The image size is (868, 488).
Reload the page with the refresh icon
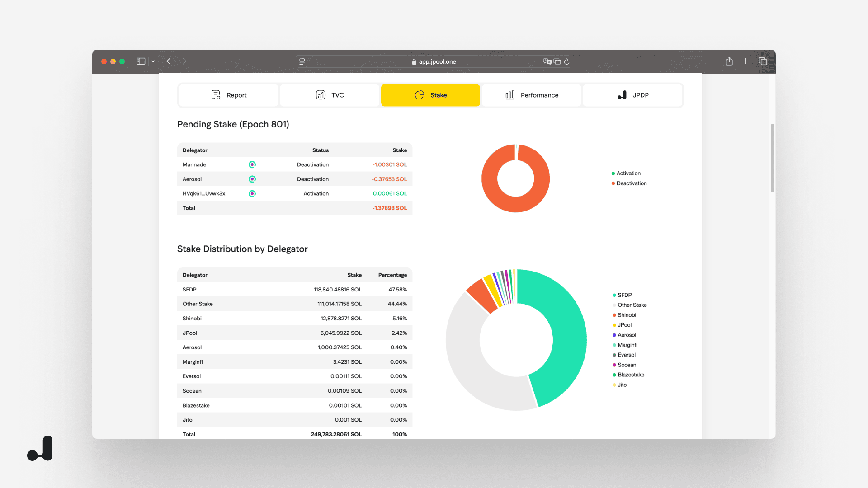pos(566,61)
